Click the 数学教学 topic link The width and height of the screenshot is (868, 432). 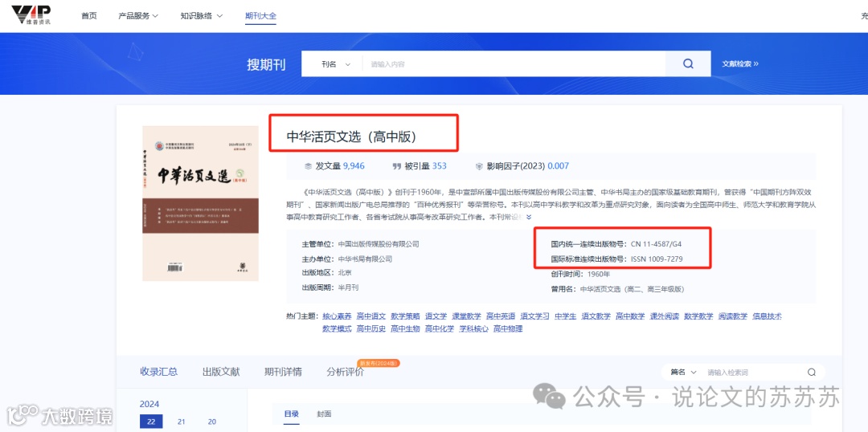click(x=698, y=316)
